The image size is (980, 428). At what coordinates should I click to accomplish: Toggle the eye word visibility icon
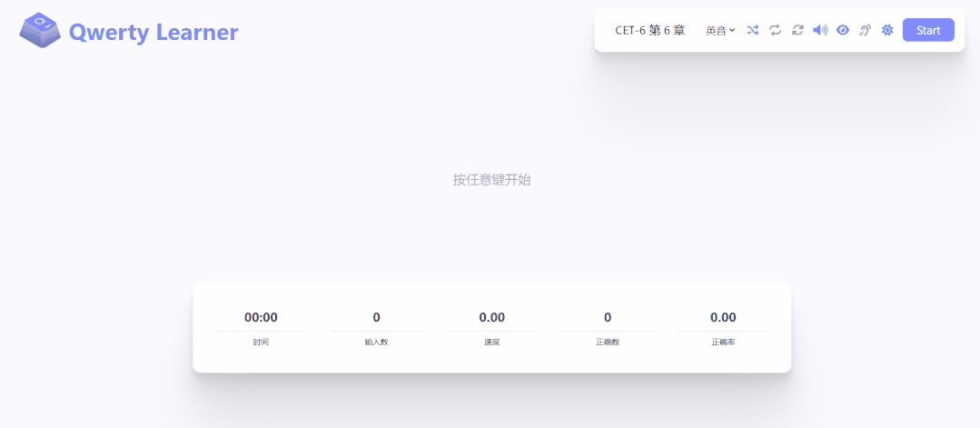pos(843,30)
